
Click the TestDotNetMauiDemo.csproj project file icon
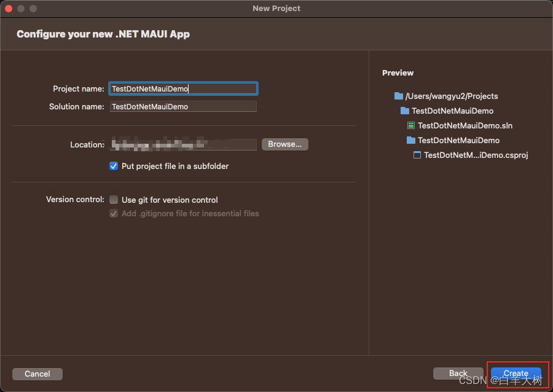click(x=418, y=155)
